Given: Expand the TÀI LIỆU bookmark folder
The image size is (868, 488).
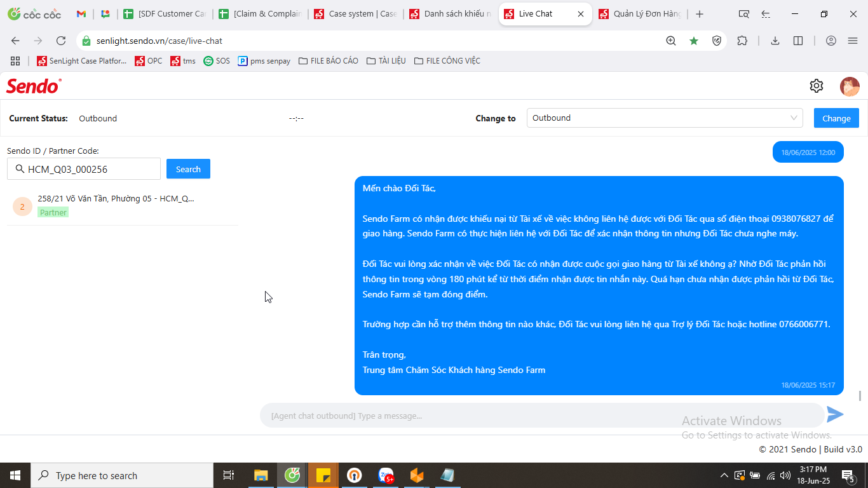Looking at the screenshot, I should coord(386,61).
